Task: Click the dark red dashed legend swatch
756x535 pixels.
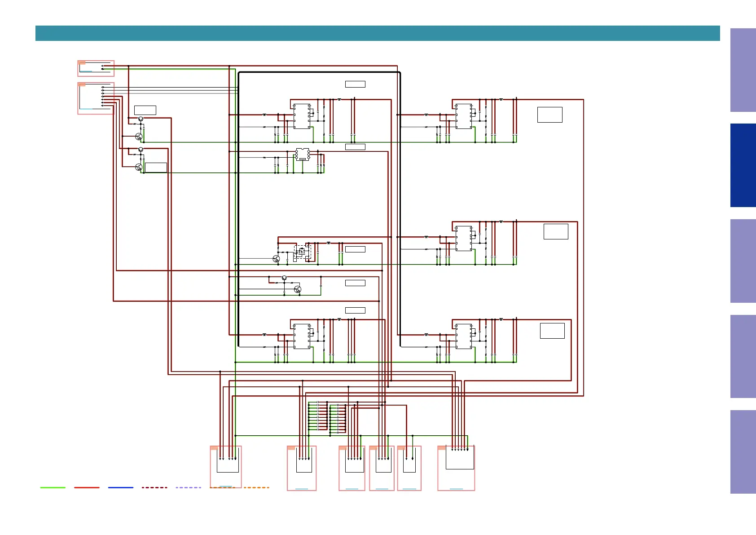Action: pyautogui.click(x=154, y=487)
